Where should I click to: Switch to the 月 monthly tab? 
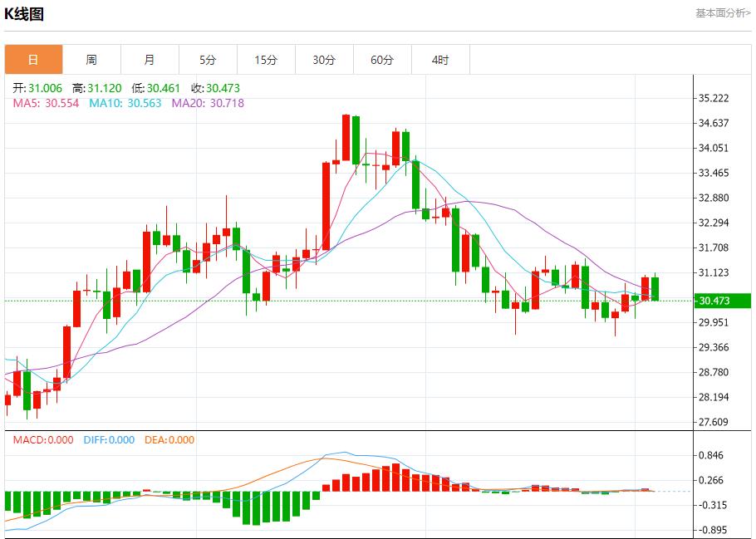tap(150, 60)
